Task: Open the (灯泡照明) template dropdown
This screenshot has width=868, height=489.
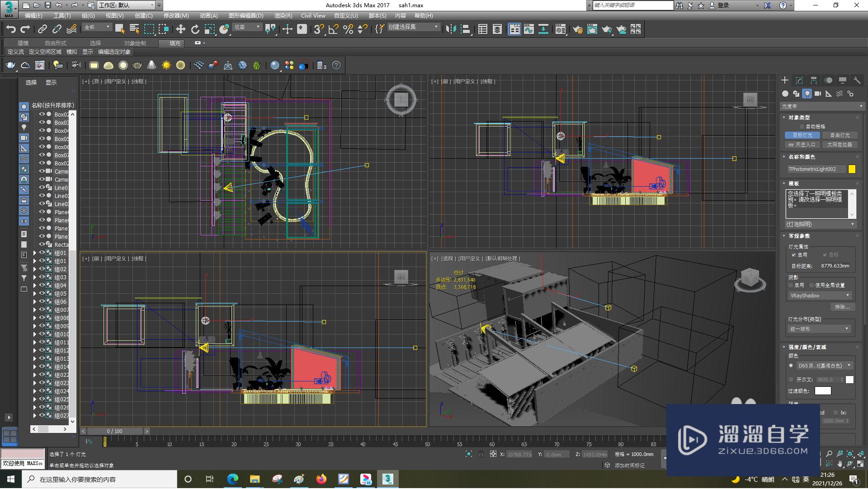Action: point(820,224)
